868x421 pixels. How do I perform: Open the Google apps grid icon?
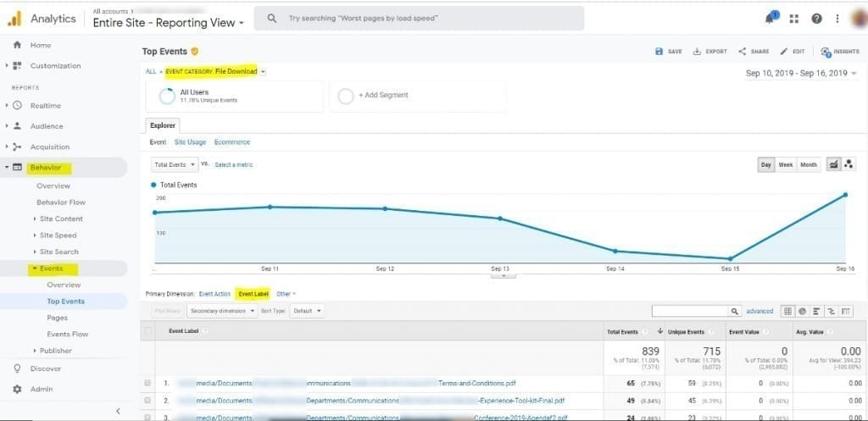click(793, 19)
